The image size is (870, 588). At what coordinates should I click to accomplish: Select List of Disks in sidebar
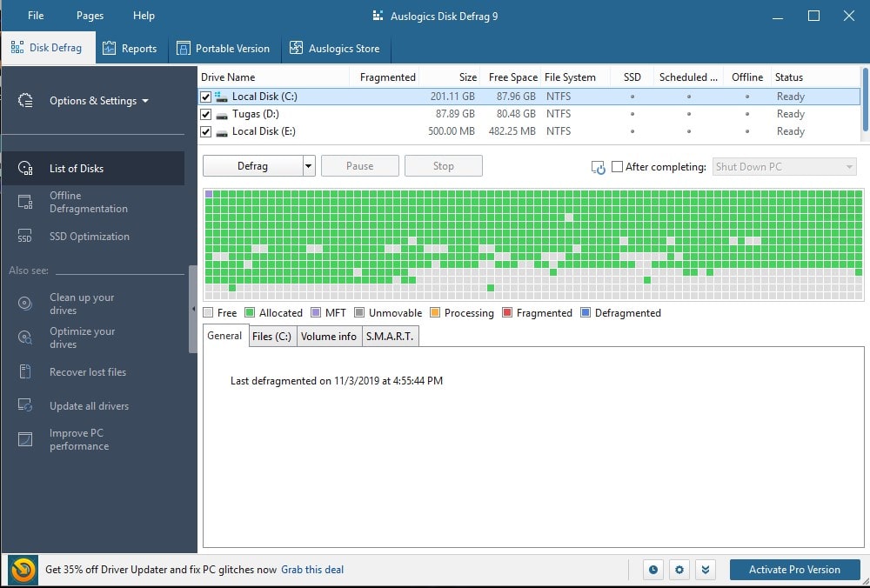coord(93,168)
